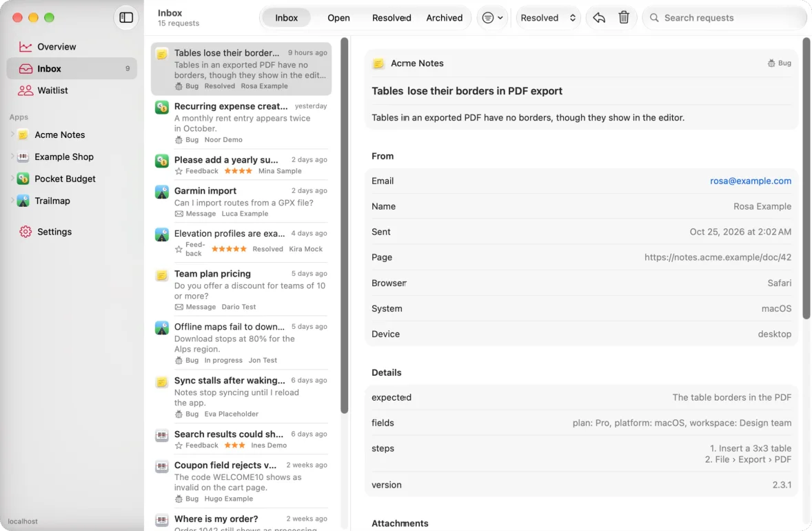Select Inbox in the sidebar
The image size is (812, 531).
(x=72, y=68)
